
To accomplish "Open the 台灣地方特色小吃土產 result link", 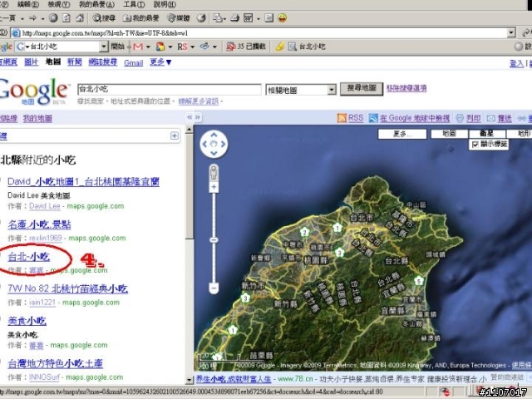I will click(x=56, y=363).
